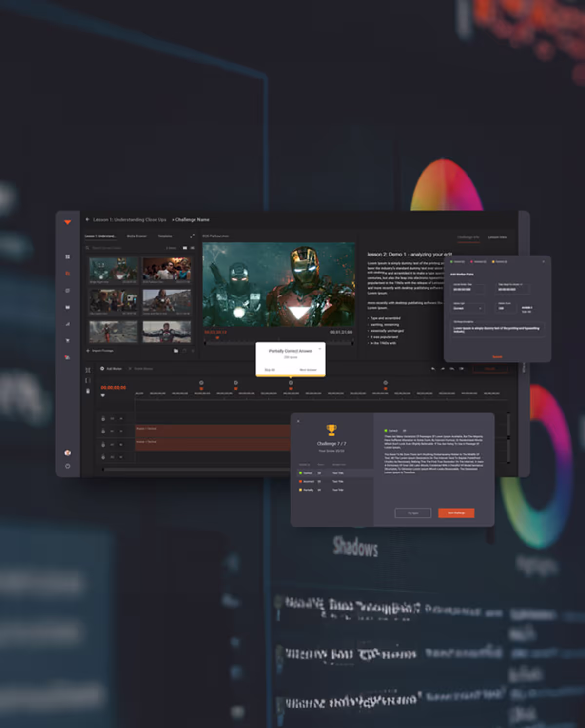Screen dimensions: 585x728
Task: Go back using the arrow beside Lesson 1
Action: point(88,220)
